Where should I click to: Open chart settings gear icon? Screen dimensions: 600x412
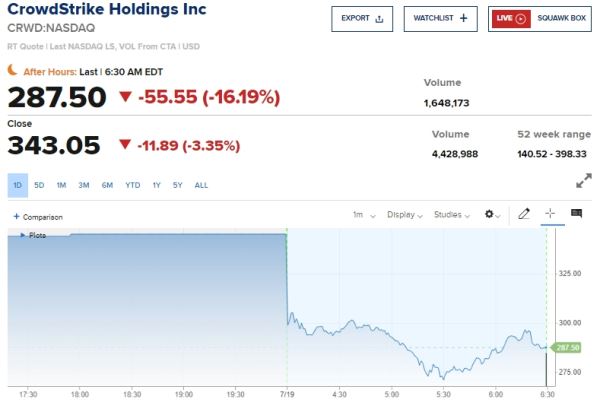(x=489, y=214)
